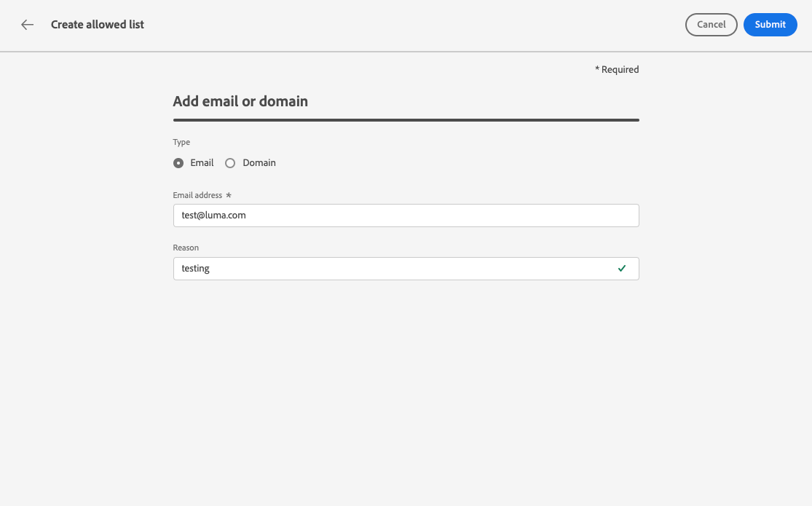Focus the Reason input field

(393, 269)
